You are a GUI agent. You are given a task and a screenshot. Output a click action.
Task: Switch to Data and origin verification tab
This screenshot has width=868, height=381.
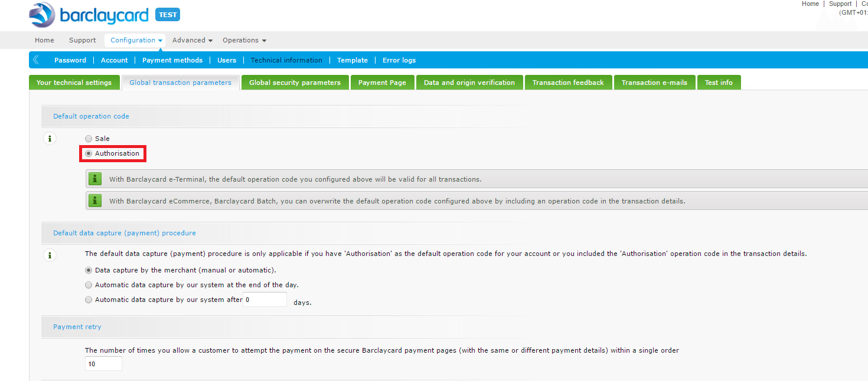(x=469, y=83)
